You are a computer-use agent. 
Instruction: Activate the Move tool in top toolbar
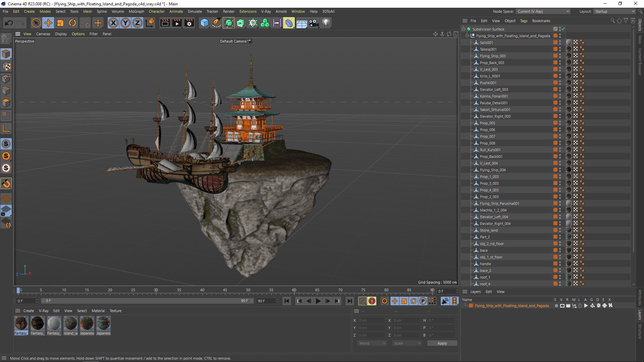tap(48, 23)
